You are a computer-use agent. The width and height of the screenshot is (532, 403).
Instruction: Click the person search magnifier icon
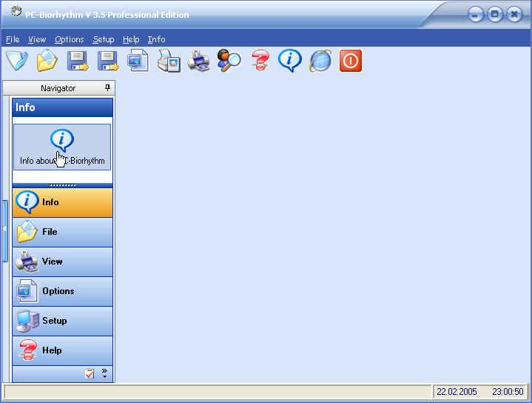[x=229, y=61]
